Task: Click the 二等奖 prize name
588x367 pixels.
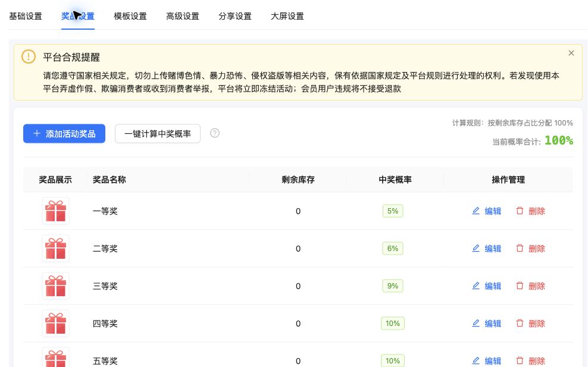Action: click(x=105, y=249)
